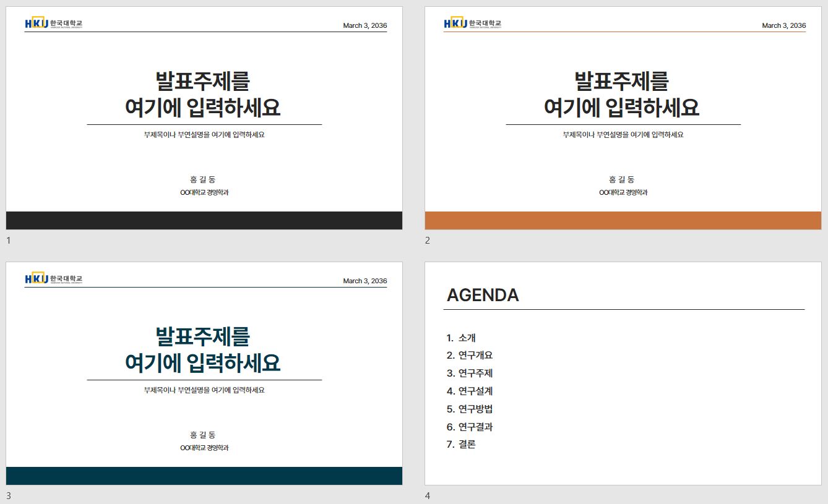The height and width of the screenshot is (504, 828).
Task: Click the March 3, 2036 date on slide 2
Action: click(784, 25)
